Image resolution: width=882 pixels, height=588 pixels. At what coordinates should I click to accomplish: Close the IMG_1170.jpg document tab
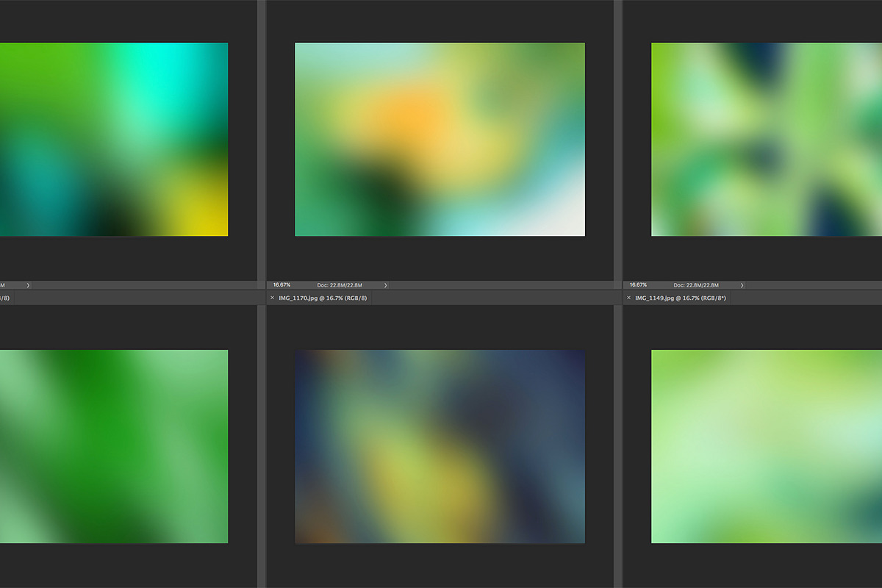[272, 298]
